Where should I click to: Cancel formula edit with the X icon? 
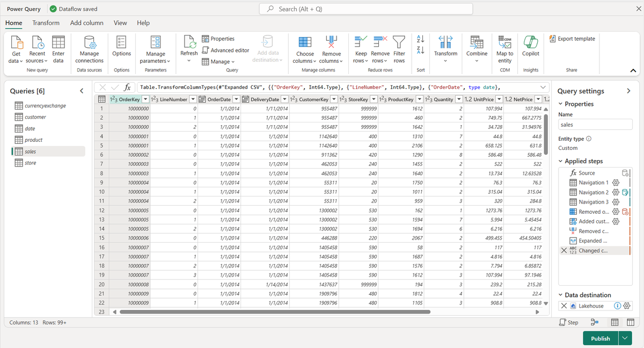click(103, 87)
